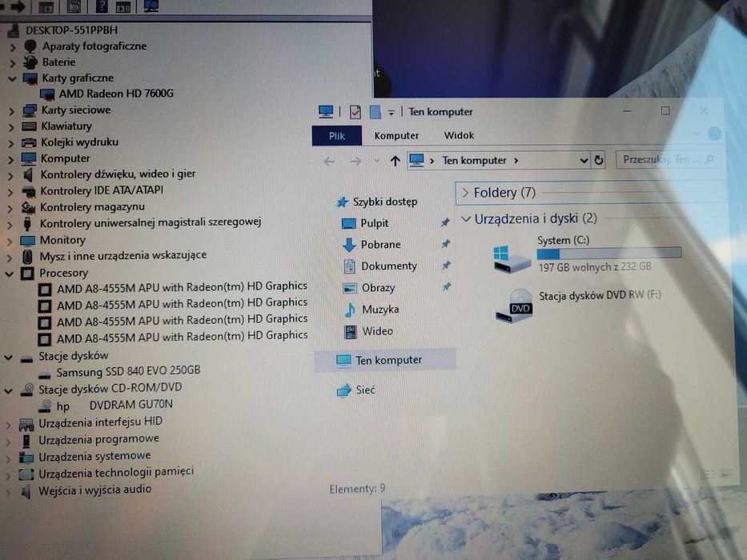
Task: Select Urządzenia programowe row
Action: coord(98,439)
